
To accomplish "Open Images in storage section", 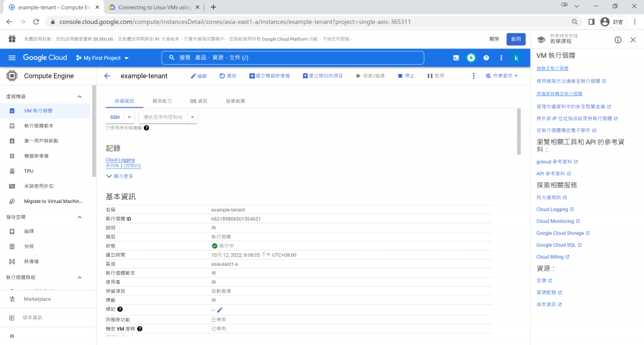I will 45,261.
